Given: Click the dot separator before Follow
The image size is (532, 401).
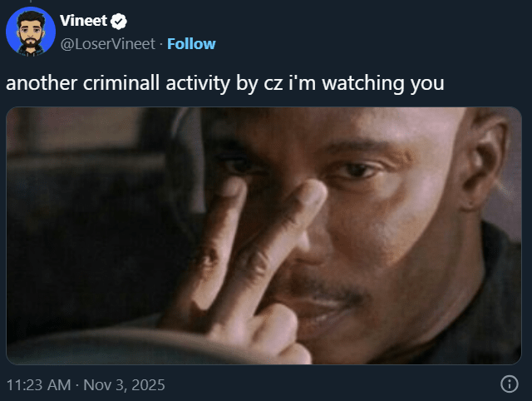Looking at the screenshot, I should pos(161,44).
